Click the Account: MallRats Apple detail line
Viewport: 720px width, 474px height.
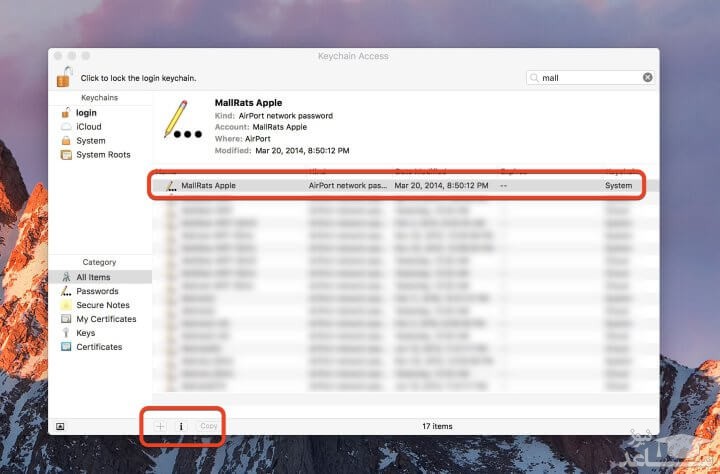tap(261, 127)
